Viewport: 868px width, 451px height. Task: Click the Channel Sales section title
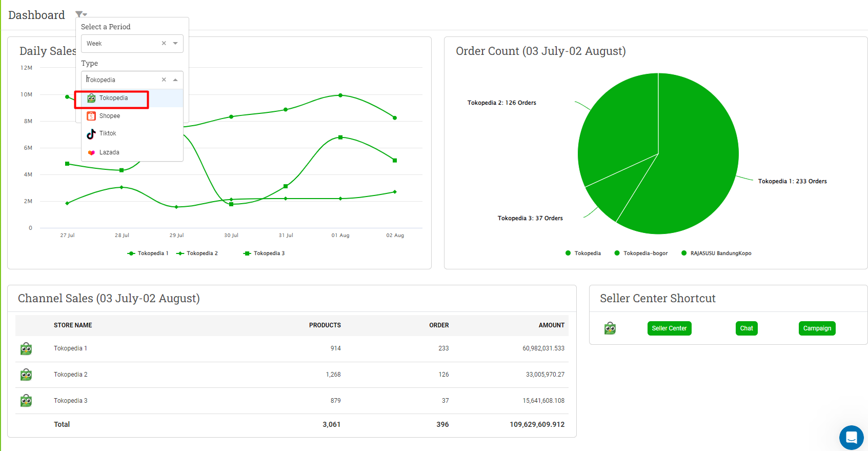[x=109, y=298]
